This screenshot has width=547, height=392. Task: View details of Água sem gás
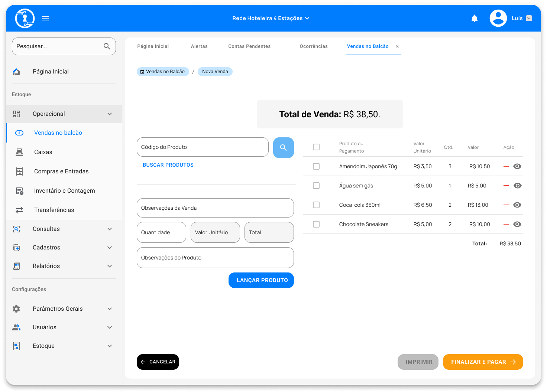[x=517, y=186]
